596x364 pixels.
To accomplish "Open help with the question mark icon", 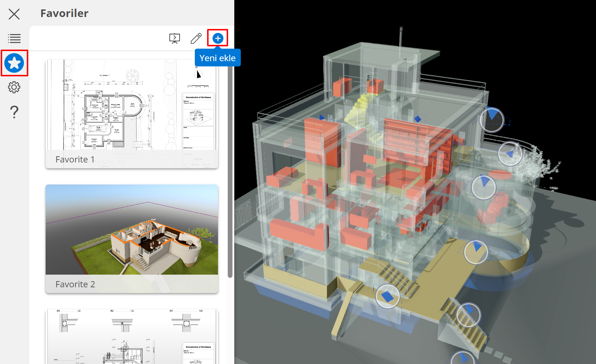I will point(14,112).
